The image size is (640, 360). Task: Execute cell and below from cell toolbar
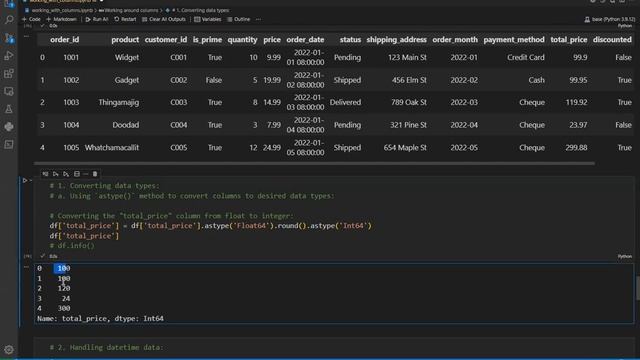[66, 174]
